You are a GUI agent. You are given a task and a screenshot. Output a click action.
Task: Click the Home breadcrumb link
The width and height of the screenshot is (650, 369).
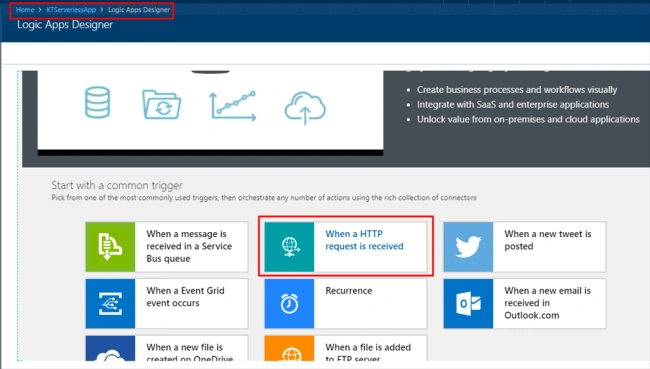pyautogui.click(x=25, y=10)
